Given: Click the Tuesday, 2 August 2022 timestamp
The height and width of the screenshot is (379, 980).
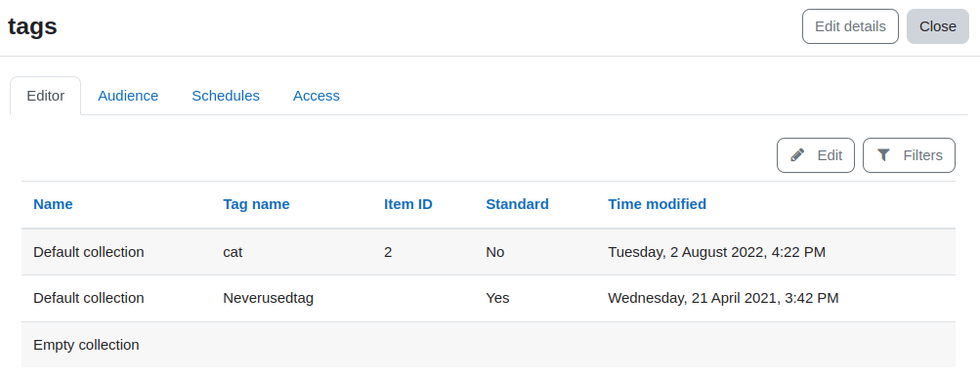Looking at the screenshot, I should pyautogui.click(x=717, y=252).
